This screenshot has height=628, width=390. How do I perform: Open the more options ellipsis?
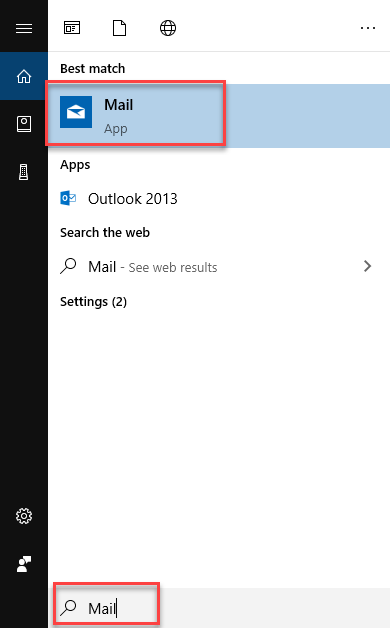pos(368,28)
